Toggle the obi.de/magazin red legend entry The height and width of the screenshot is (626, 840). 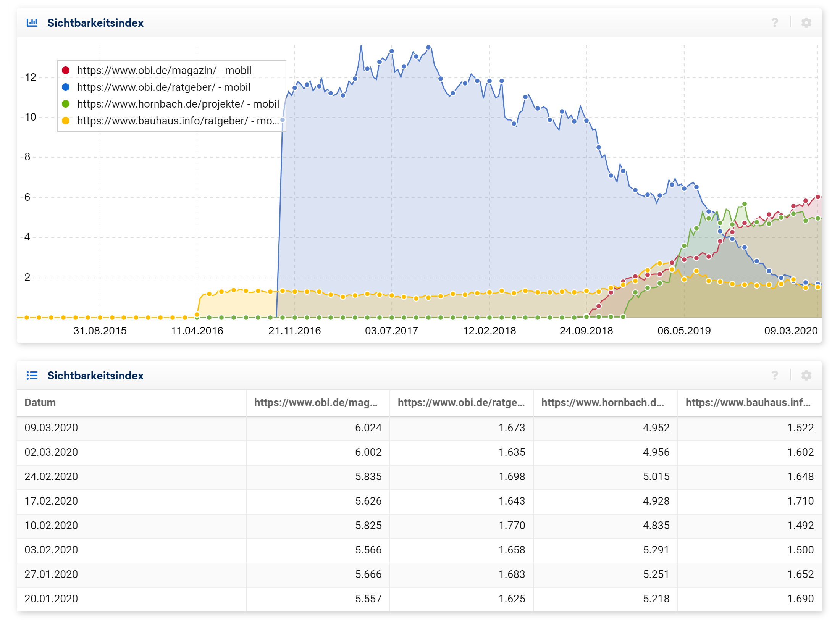tap(164, 71)
